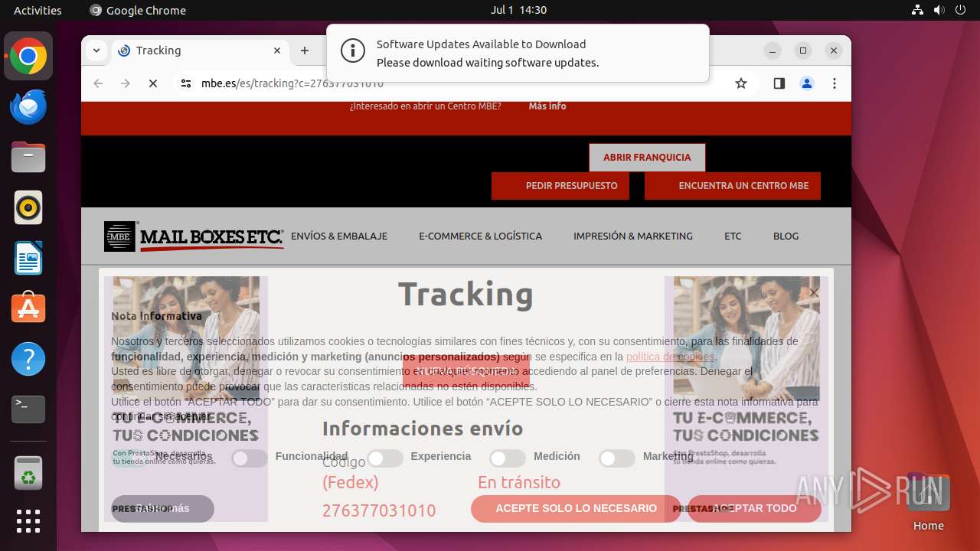This screenshot has height=551, width=980.
Task: Enable the Funcionalidad cookie switch
Action: tap(250, 458)
